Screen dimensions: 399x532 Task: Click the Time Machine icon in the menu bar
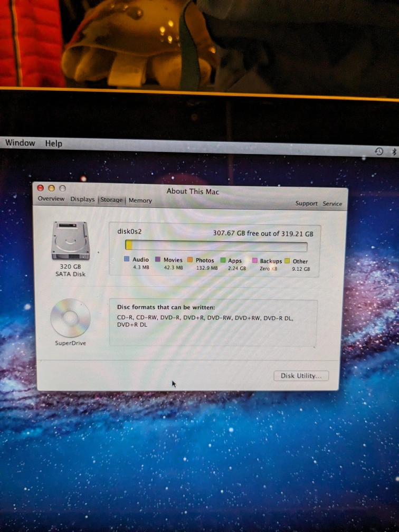tap(379, 151)
